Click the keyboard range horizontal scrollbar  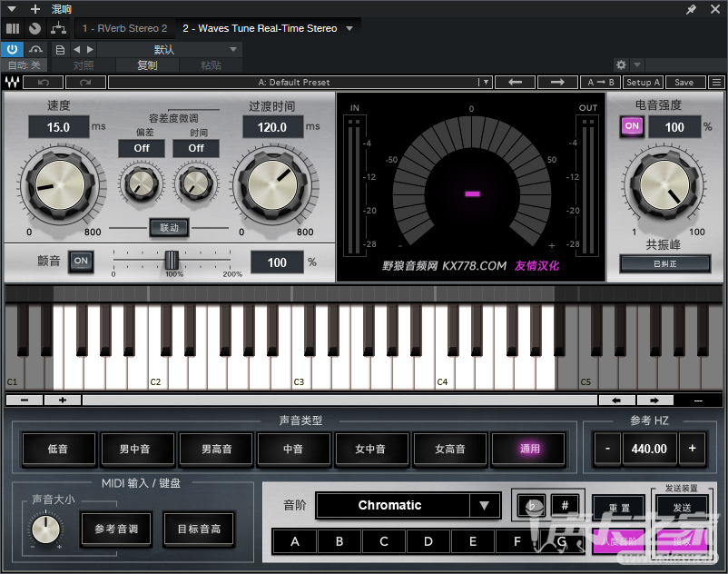pyautogui.click(x=339, y=400)
